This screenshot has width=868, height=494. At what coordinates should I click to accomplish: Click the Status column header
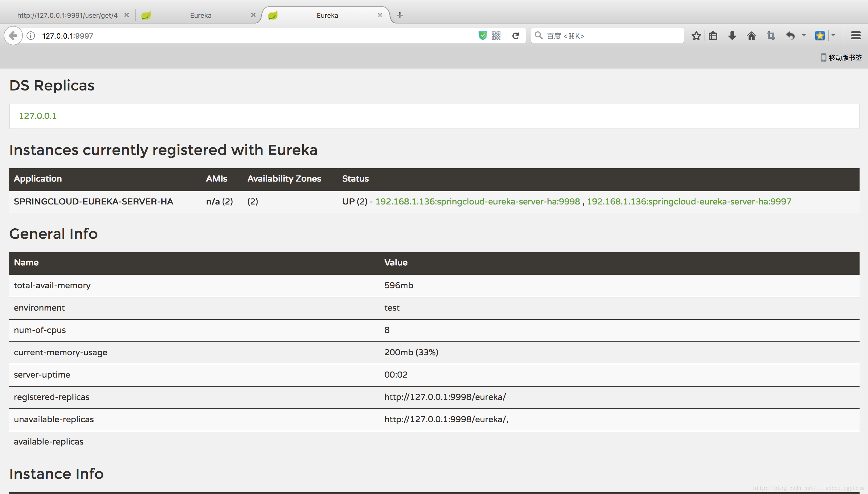click(x=355, y=179)
